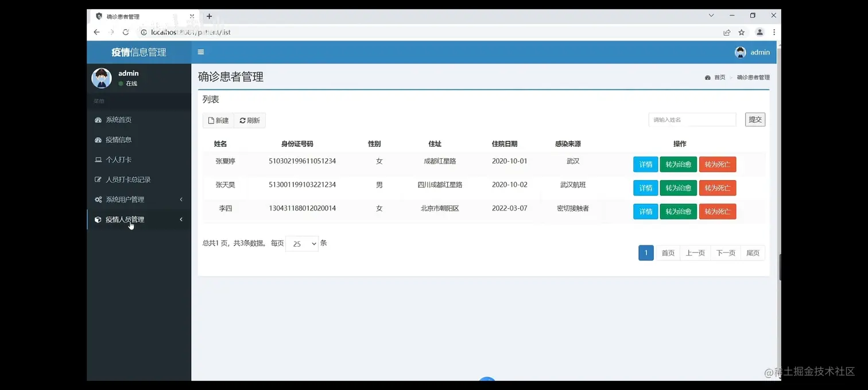Viewport: 868px width, 390px height.
Task: View 详情 for 张天昊
Action: 646,188
